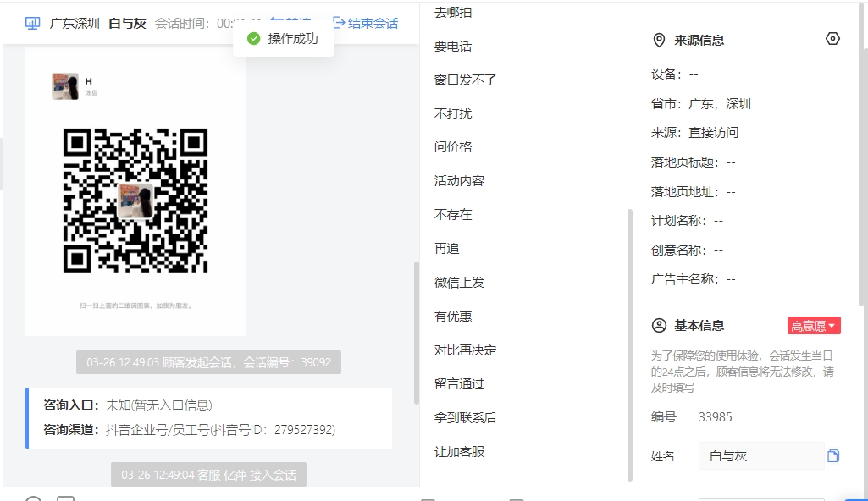Pick the quick reply 不存在
868x501 pixels.
coord(453,215)
